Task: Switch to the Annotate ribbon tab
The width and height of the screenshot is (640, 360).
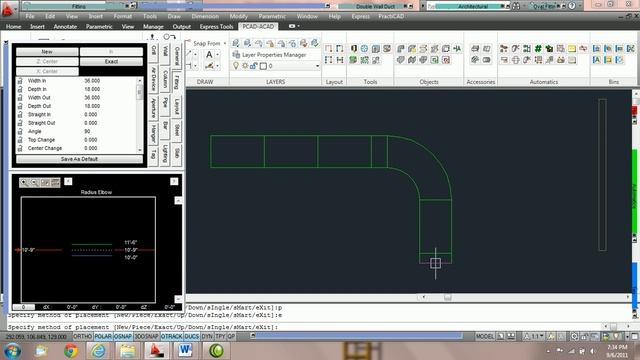Action: coord(65,27)
